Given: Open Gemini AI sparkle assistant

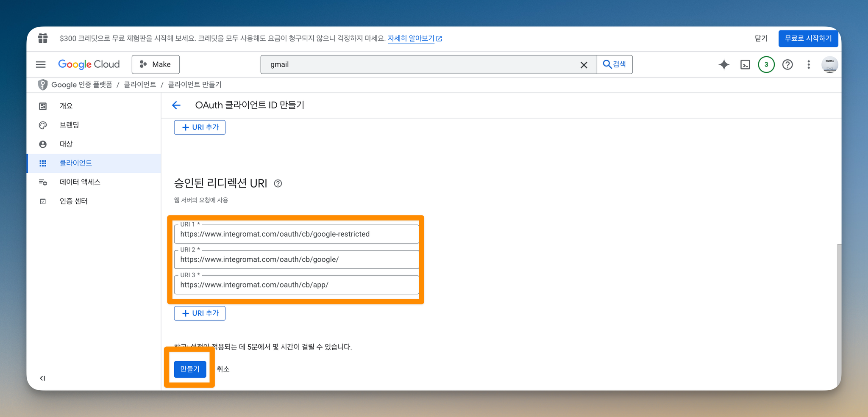Looking at the screenshot, I should 724,64.
